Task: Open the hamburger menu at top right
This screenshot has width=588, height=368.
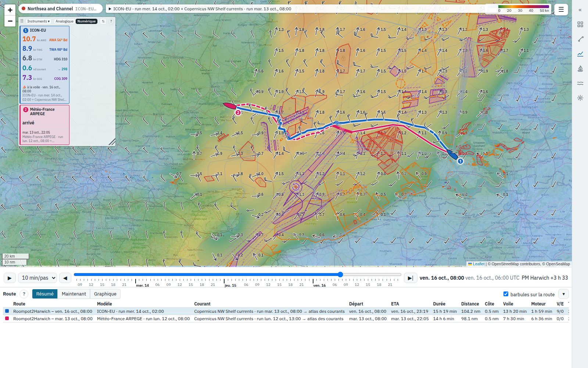Action: [561, 10]
